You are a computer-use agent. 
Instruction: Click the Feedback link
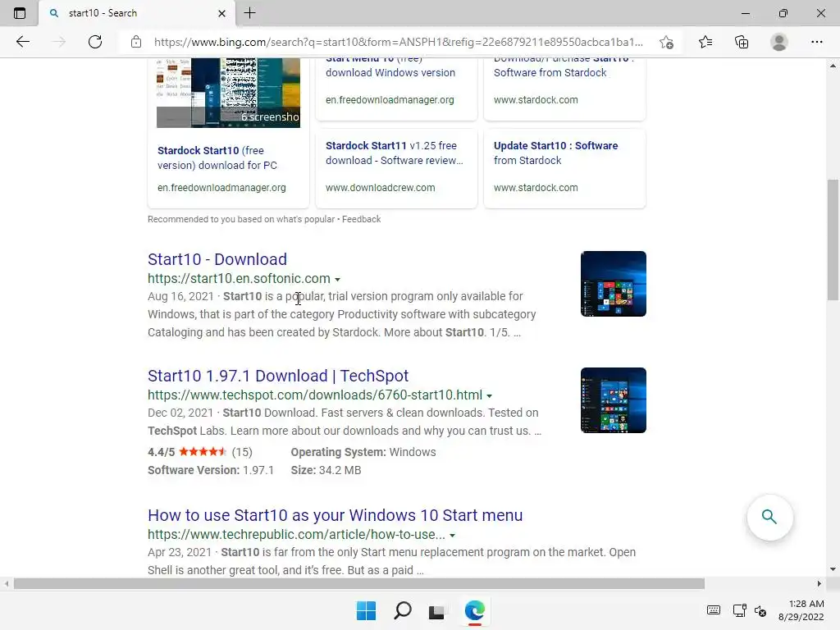point(362,219)
